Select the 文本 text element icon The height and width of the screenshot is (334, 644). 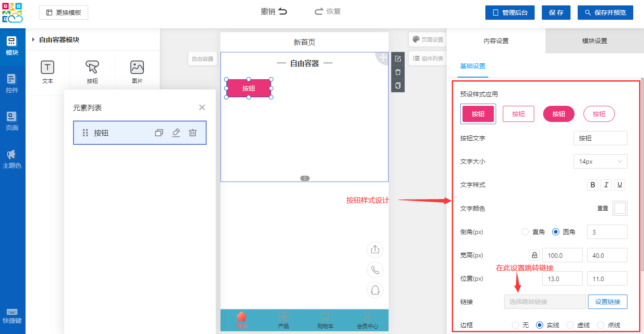(x=48, y=68)
